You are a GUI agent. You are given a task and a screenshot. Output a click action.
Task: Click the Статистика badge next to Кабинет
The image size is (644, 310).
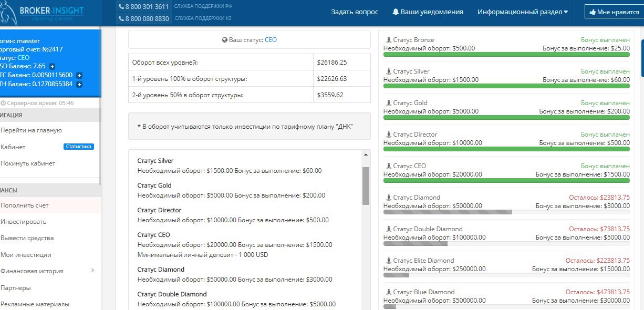coord(79,147)
